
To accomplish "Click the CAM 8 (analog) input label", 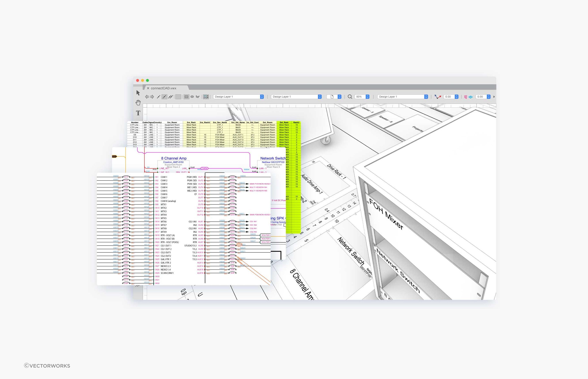I will pos(168,201).
